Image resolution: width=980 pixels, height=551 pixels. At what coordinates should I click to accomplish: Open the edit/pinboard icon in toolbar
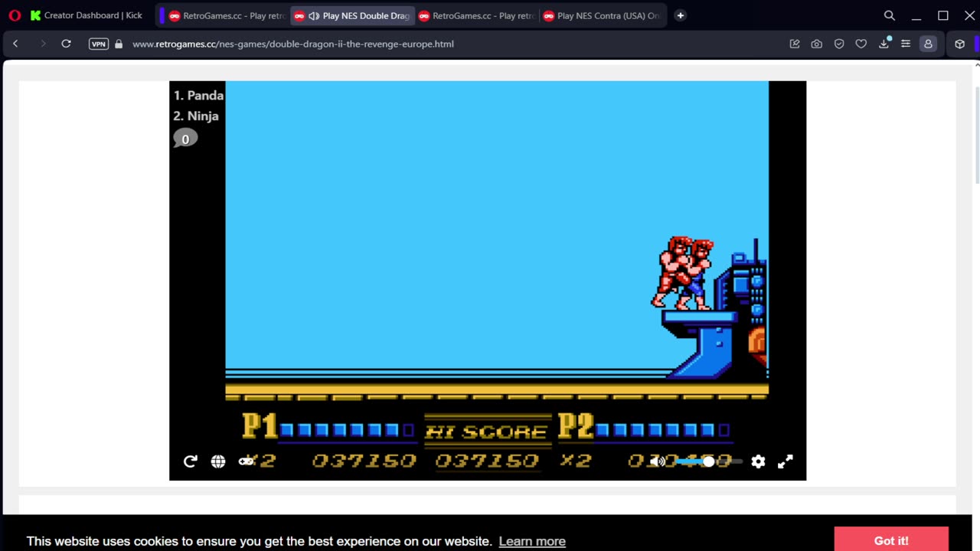click(795, 44)
